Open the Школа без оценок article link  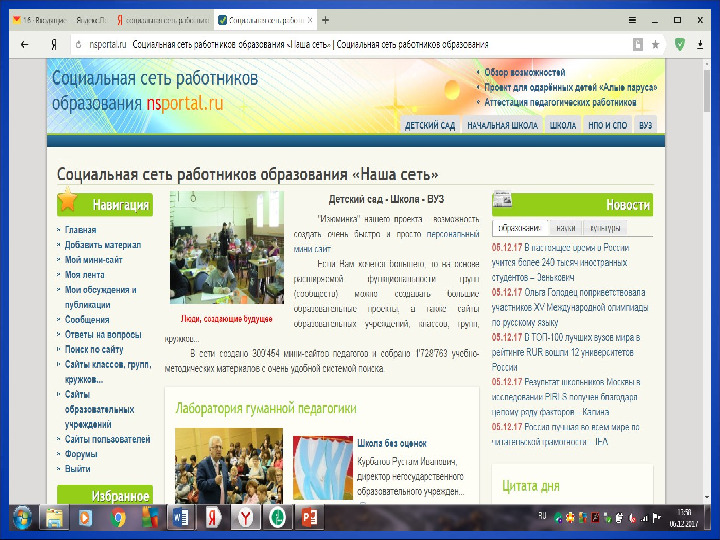tap(392, 444)
